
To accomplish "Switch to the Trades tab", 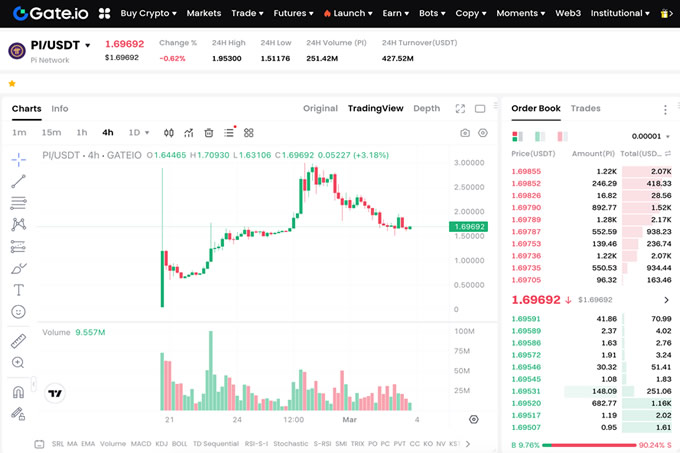I will (x=585, y=108).
